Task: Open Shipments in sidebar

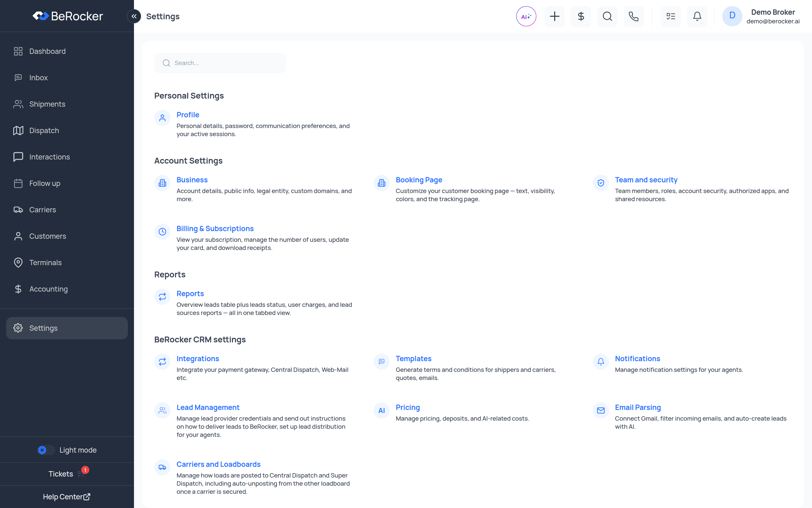Action: pyautogui.click(x=67, y=104)
